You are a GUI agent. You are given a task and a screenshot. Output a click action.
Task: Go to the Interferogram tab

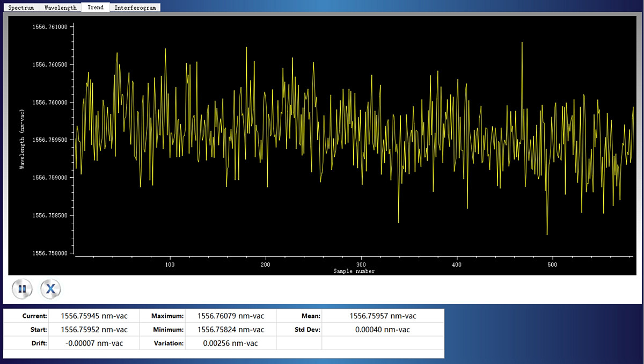click(135, 8)
